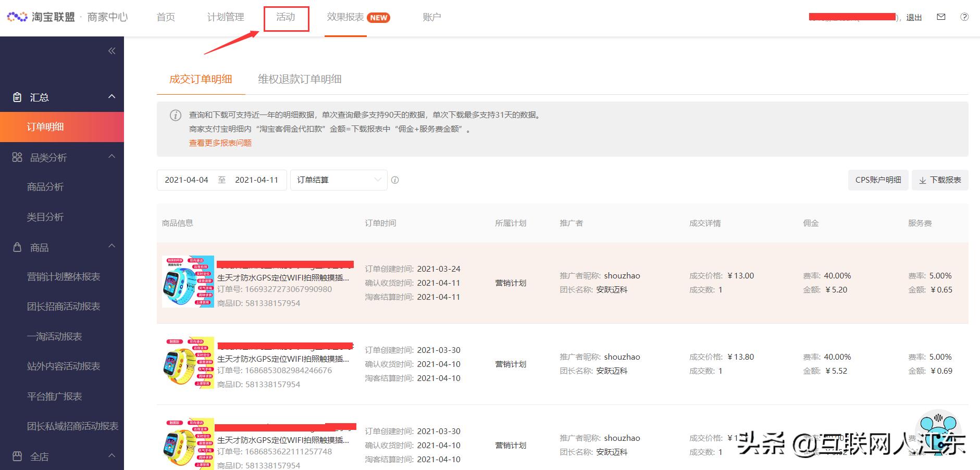This screenshot has height=470, width=980.
Task: Click the info icon in the notice box
Action: (175, 116)
